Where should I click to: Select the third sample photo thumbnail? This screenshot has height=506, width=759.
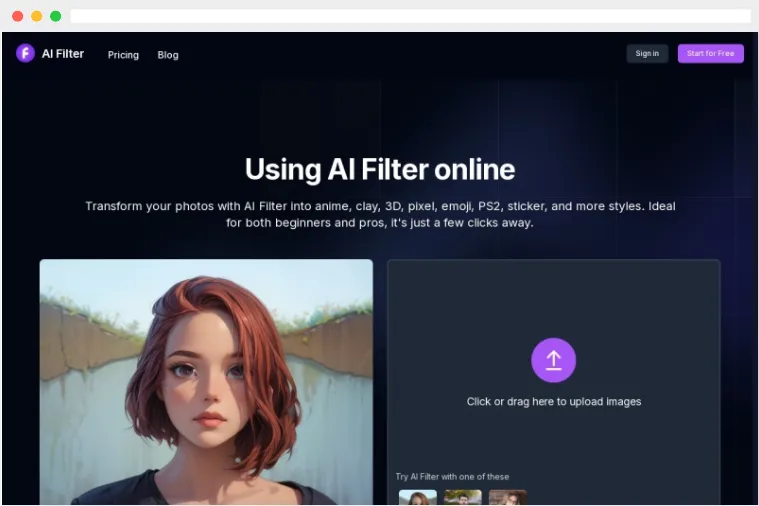point(508,497)
